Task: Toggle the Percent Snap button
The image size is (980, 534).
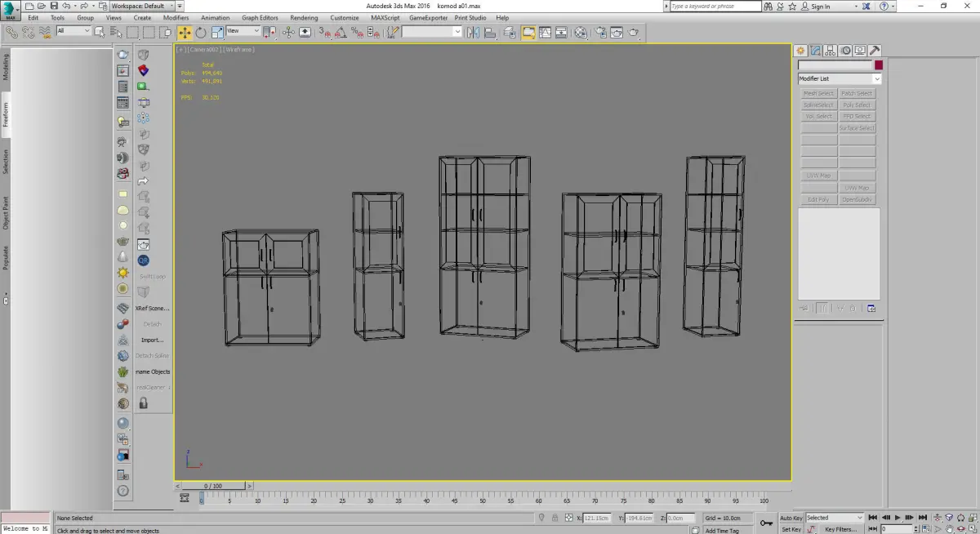Action: click(357, 33)
